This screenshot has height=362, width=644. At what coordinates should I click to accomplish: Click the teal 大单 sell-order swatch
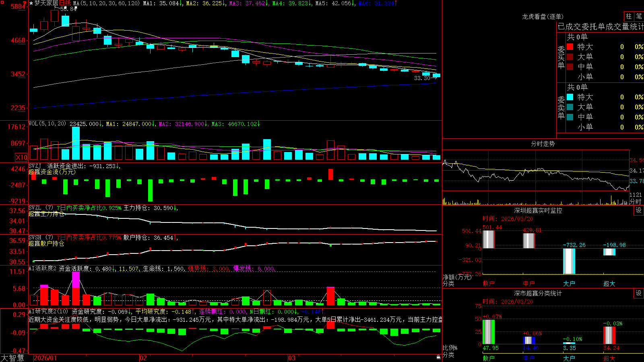click(x=570, y=107)
